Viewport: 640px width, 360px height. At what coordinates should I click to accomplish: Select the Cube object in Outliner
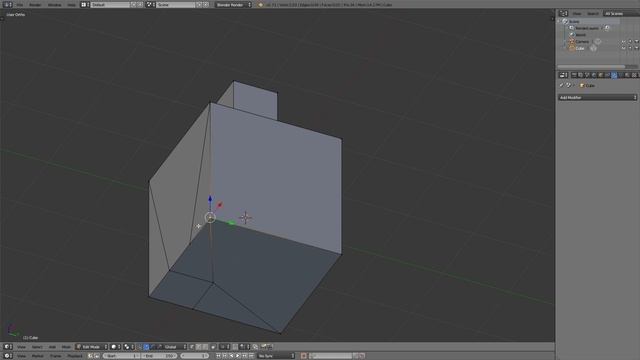click(x=580, y=48)
